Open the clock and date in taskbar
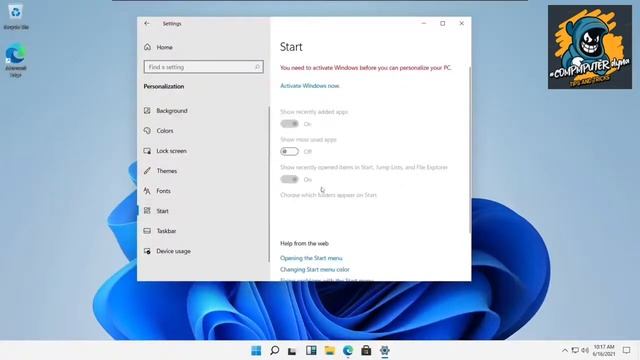640x360 pixels. pyautogui.click(x=604, y=350)
